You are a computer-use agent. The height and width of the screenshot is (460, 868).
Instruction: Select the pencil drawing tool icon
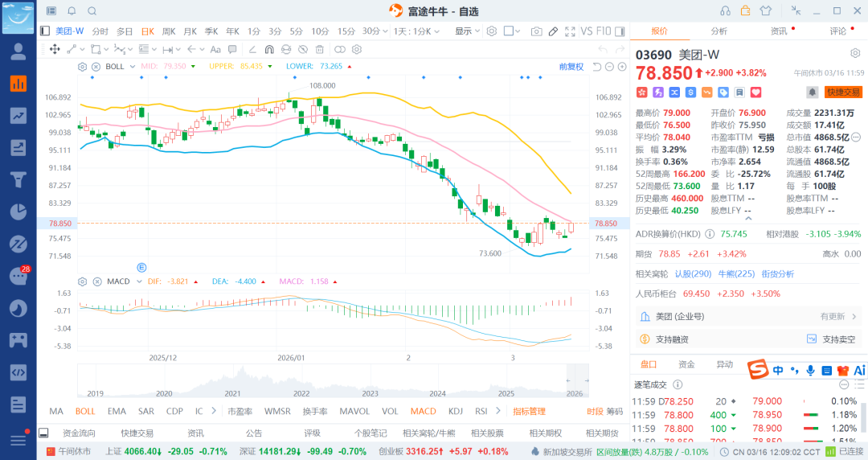coord(553,31)
